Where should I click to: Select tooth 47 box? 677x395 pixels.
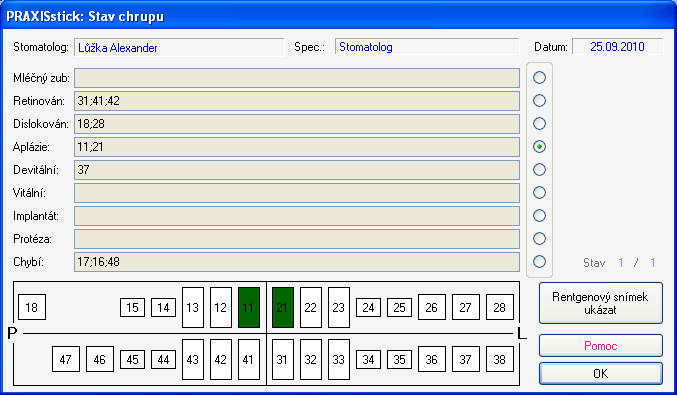click(x=66, y=359)
